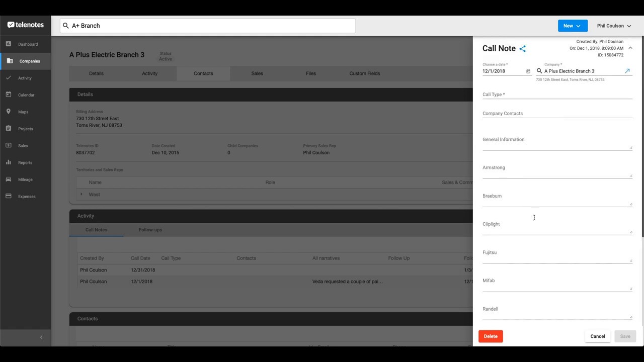Click the A+ Branch search field
This screenshot has width=644, height=362.
tap(208, 26)
